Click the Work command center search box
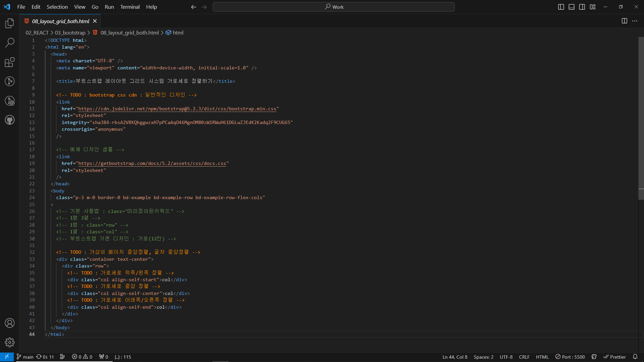 [x=333, y=7]
